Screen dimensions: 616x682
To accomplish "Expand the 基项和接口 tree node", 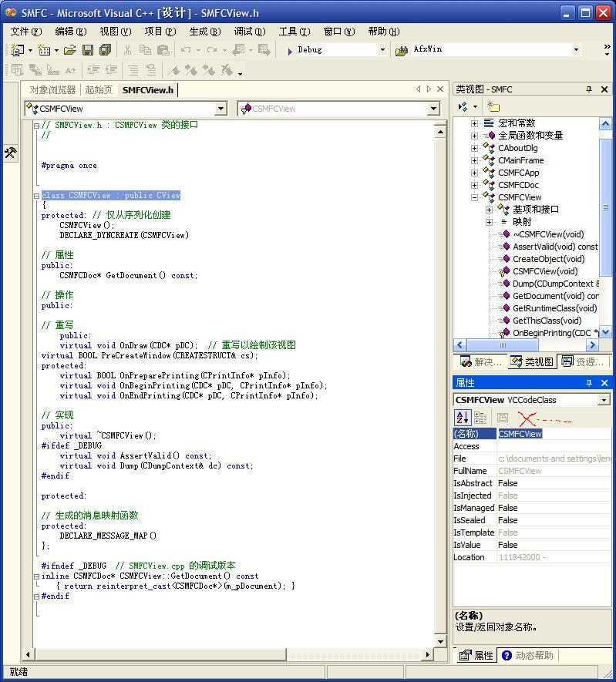I will click(x=489, y=210).
